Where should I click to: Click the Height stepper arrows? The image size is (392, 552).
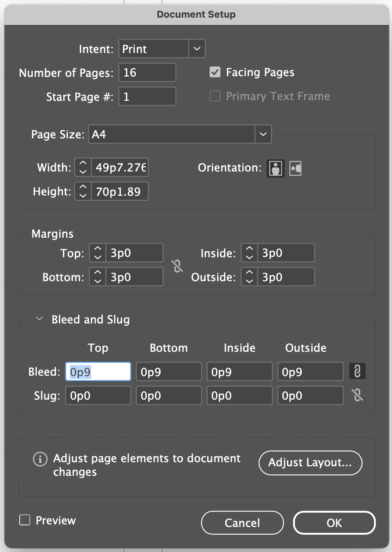(83, 191)
